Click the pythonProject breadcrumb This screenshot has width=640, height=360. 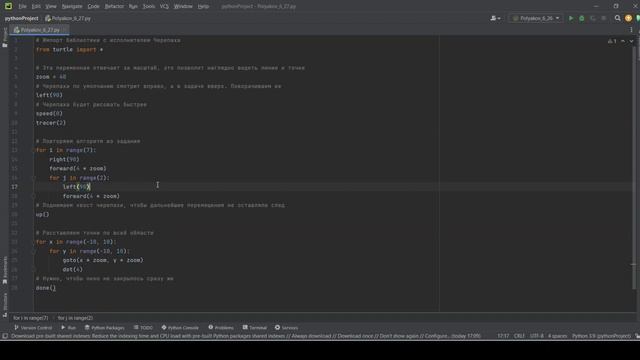coord(21,18)
